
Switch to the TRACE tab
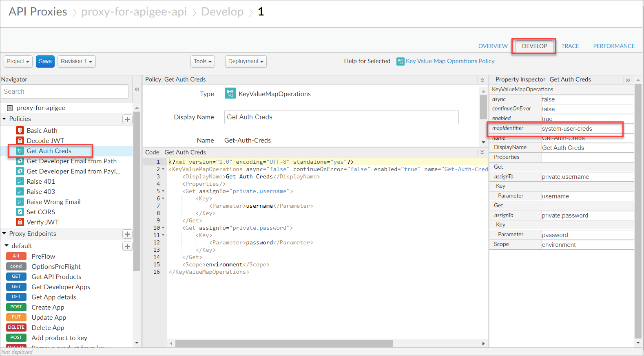(570, 46)
